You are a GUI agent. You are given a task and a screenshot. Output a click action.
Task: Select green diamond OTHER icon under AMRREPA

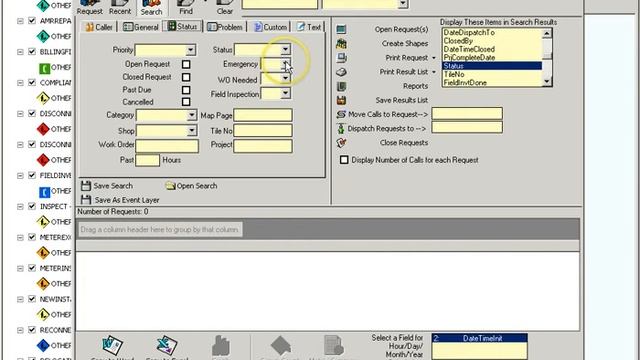coord(43,36)
